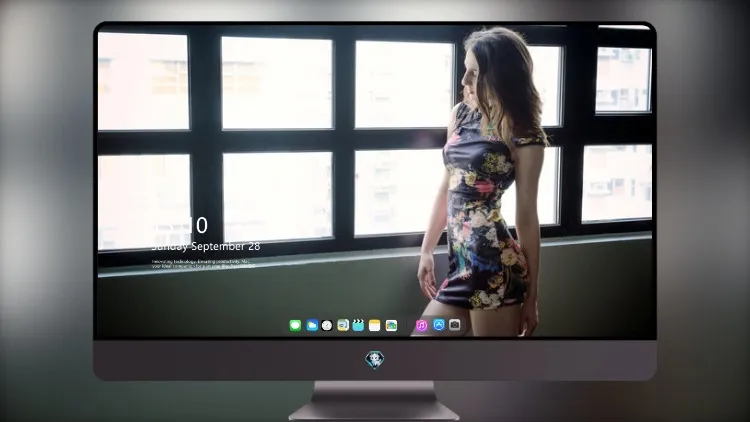Launch the teal clapperboard video app

pos(358,325)
